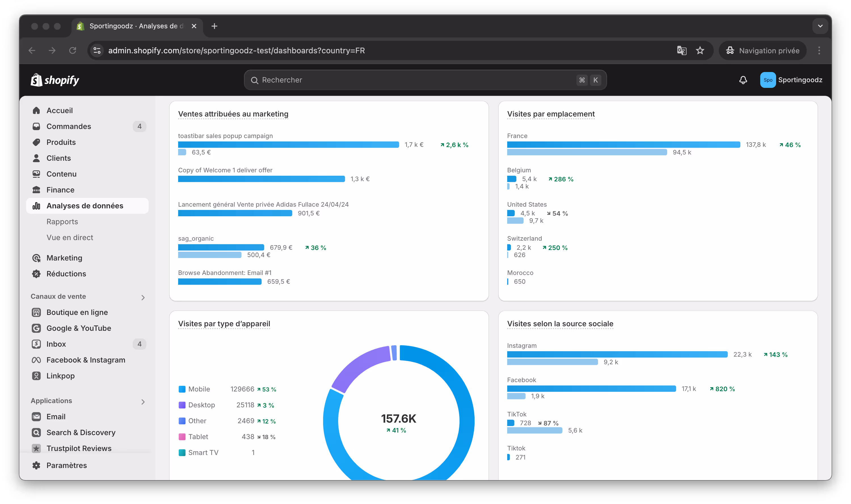Click the Marketing target icon
The image size is (851, 504).
click(36, 258)
